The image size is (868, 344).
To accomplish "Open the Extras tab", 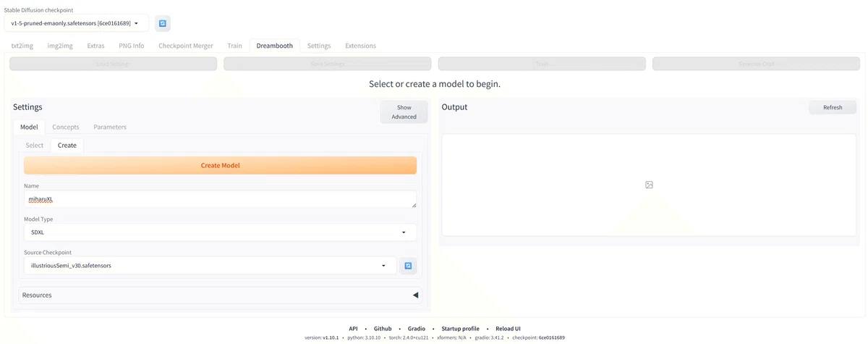I will point(95,46).
